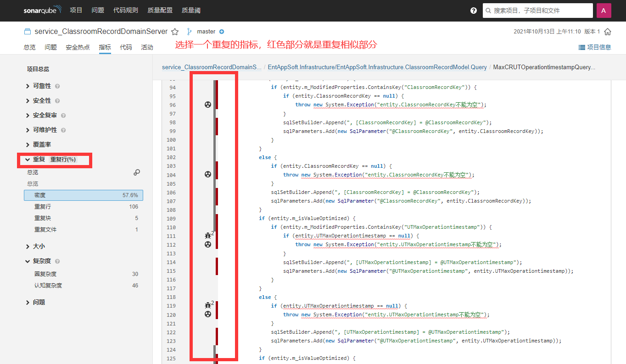Click the user avatar A
Screen dimensions: 626x364
pyautogui.click(x=604, y=11)
